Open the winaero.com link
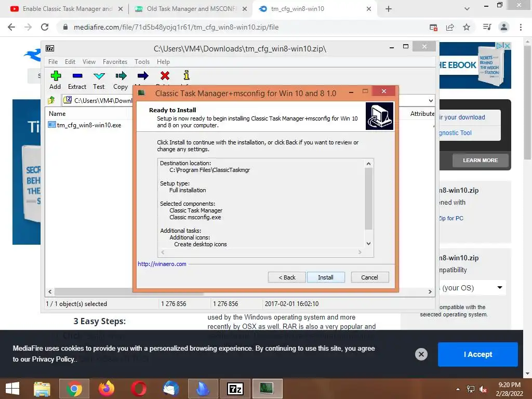 (x=162, y=264)
